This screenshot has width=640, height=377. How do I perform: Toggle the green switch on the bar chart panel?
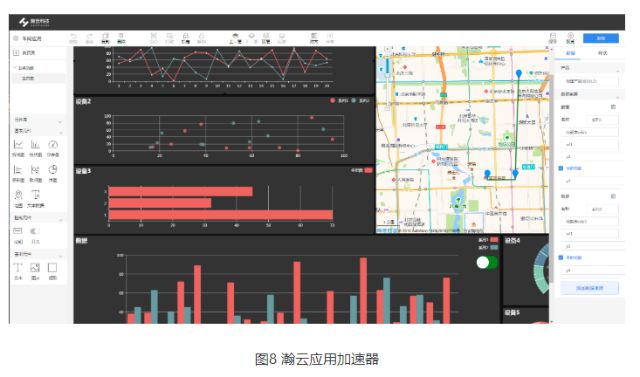coord(487,262)
